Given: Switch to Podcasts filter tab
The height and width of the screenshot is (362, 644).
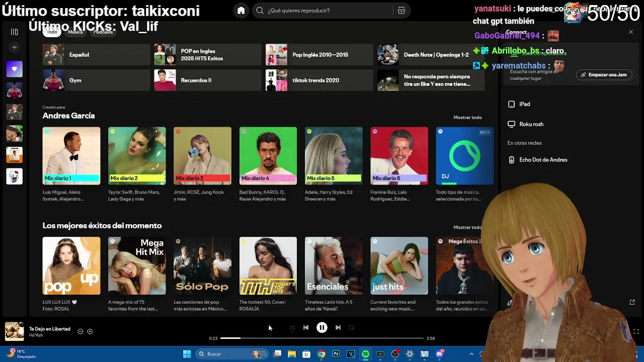Looking at the screenshot, I should click(103, 32).
